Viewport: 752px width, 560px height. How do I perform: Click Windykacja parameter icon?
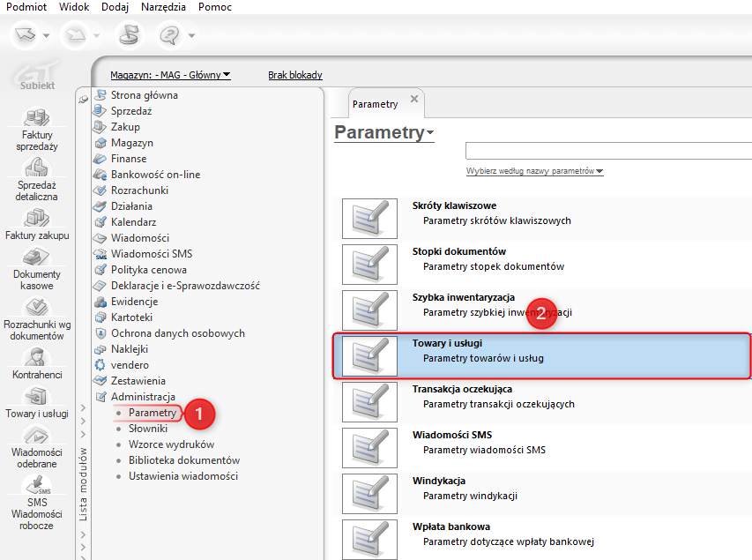pos(369,494)
